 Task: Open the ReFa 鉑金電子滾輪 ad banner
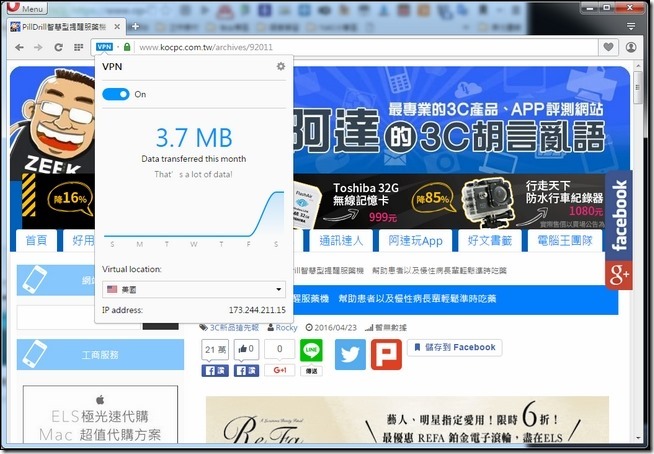point(407,420)
